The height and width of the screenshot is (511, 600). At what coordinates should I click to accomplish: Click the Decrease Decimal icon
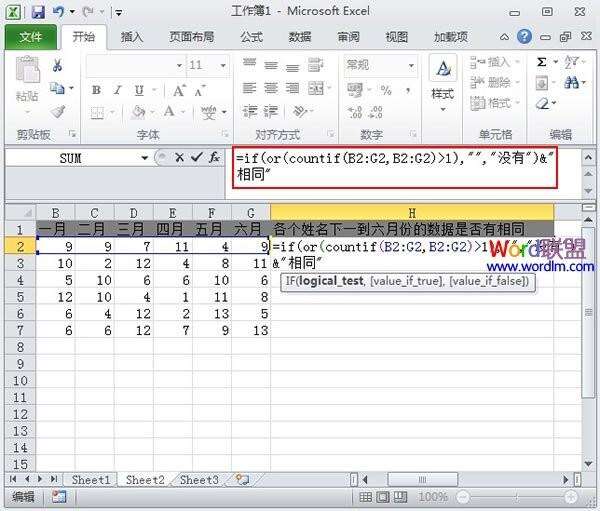(375, 112)
